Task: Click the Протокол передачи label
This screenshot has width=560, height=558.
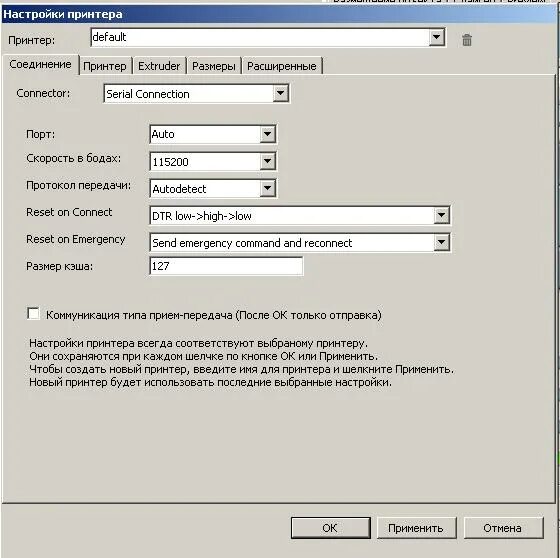Action: click(x=79, y=185)
